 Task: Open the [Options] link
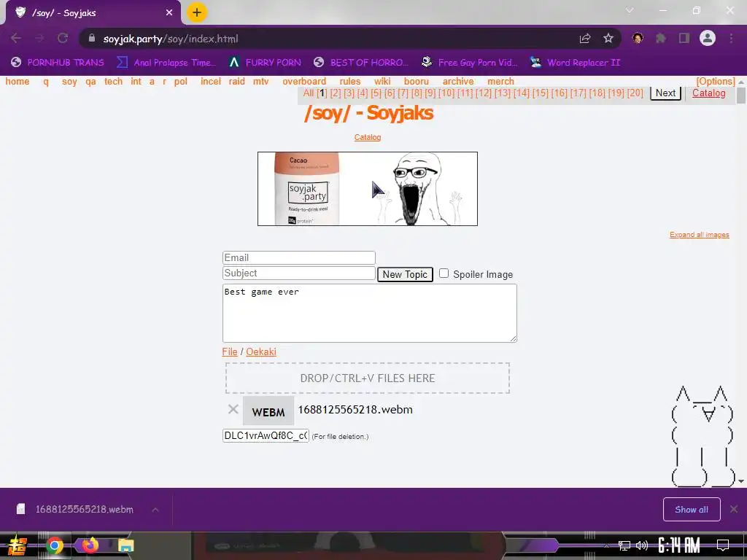[x=716, y=82]
